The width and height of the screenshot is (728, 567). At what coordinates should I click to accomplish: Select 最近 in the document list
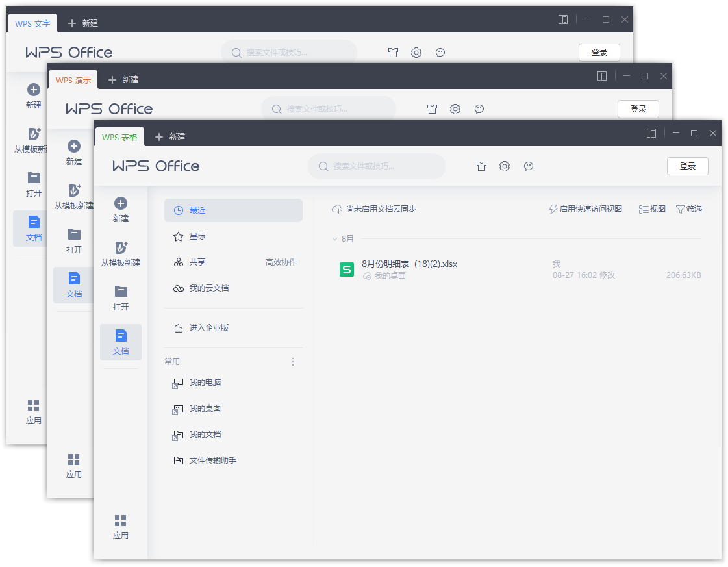coord(234,210)
